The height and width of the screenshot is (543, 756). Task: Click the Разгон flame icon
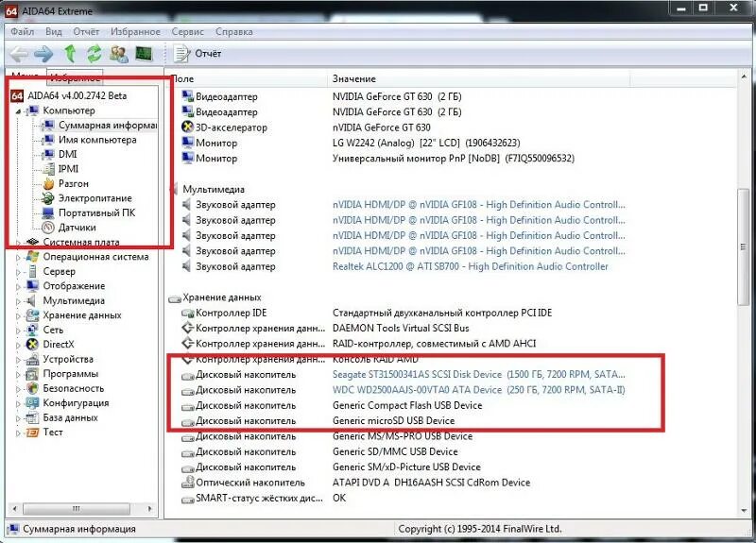pos(48,183)
